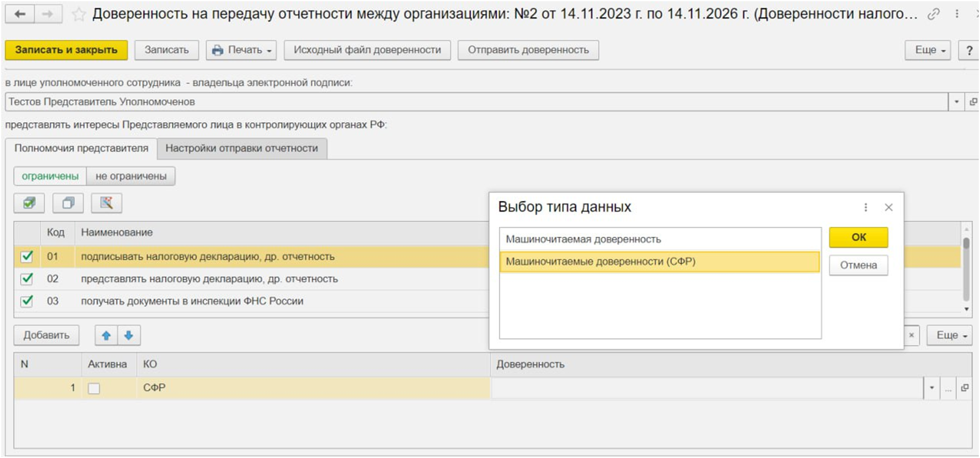
Task: Expand the authorized employee dropdown list
Action: click(956, 102)
